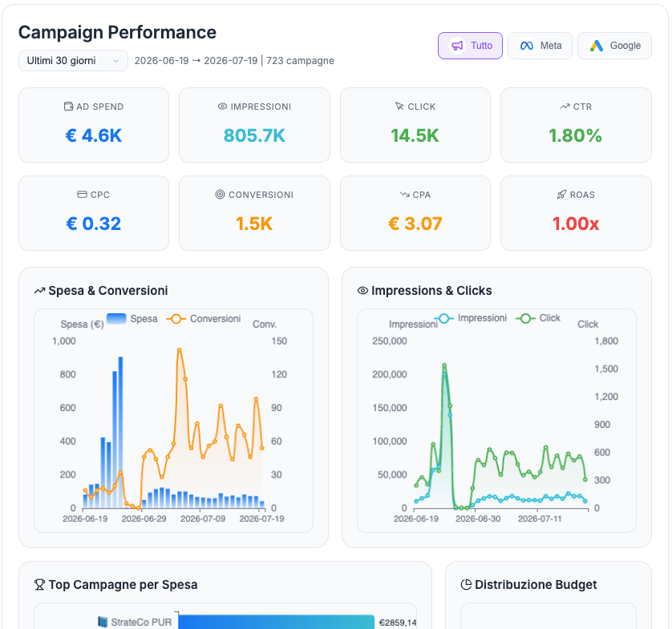Click the eye icon beside Impressions & Clicks

coord(362,291)
